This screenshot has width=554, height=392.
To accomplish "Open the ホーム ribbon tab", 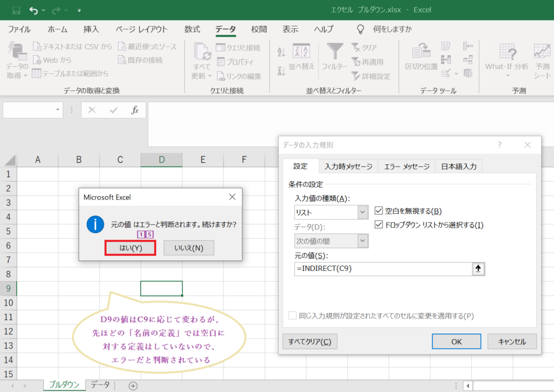I will (x=57, y=29).
